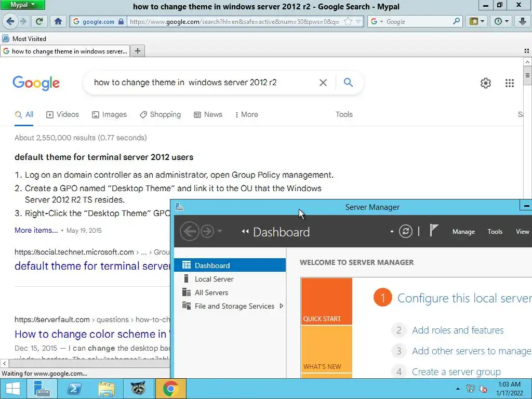Switch to Videos results
The width and height of the screenshot is (532, 399).
click(x=62, y=115)
